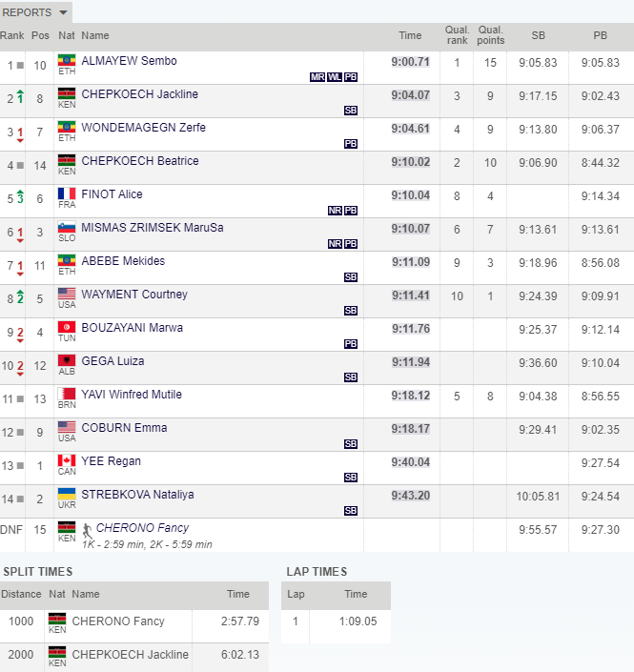Open athlete ALMAYEW Sembo

pos(129,61)
